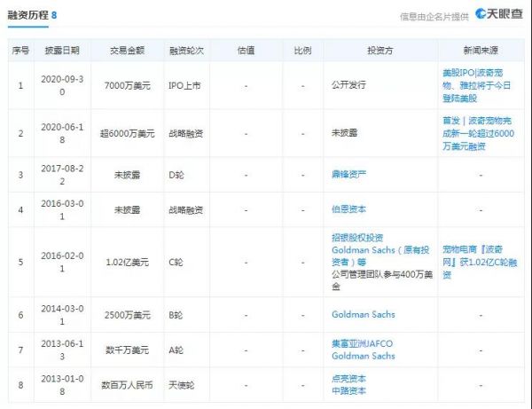Select the 2016-03-01 date cell
532x409 pixels.
coord(62,209)
